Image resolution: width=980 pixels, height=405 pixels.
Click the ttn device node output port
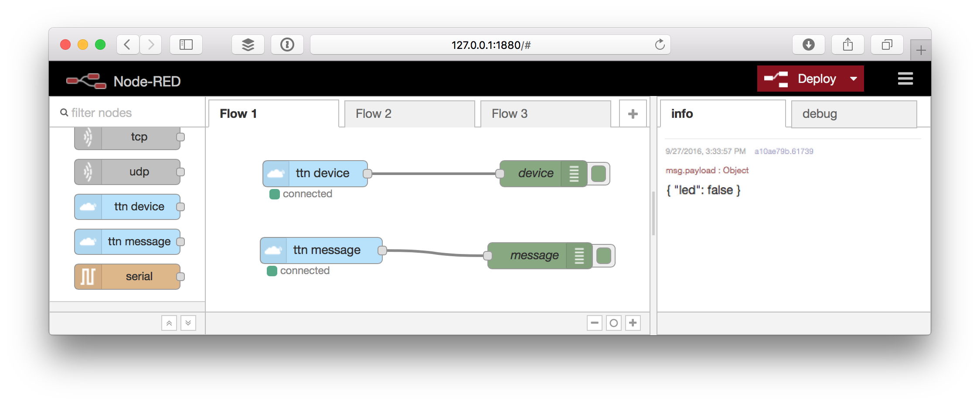pyautogui.click(x=367, y=174)
